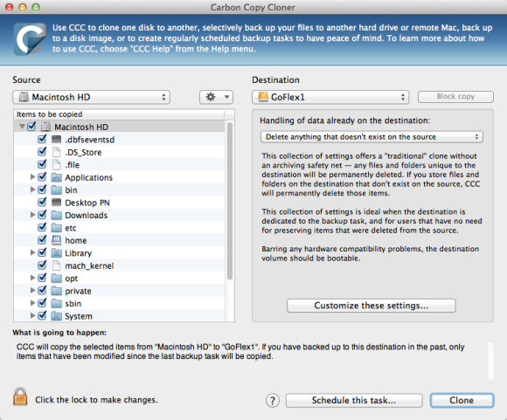Click the sbin folder icon

click(56, 303)
